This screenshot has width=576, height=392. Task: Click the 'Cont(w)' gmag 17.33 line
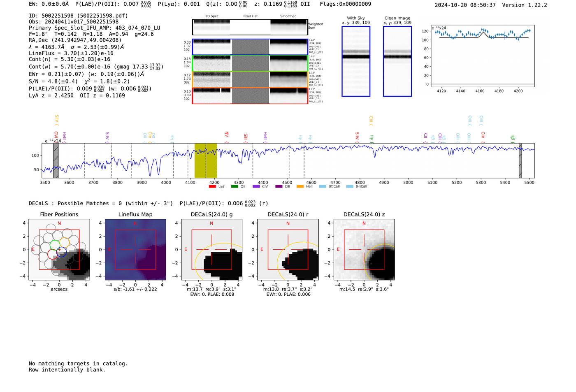pyautogui.click(x=96, y=67)
